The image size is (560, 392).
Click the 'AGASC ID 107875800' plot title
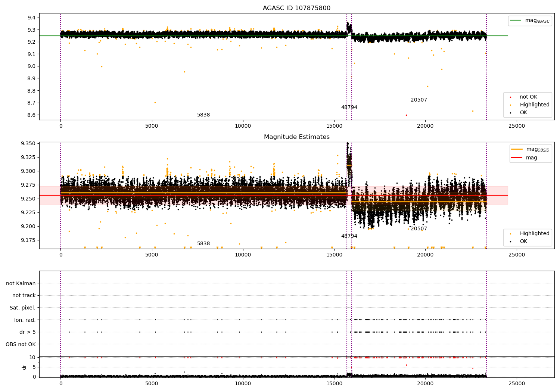tap(296, 8)
